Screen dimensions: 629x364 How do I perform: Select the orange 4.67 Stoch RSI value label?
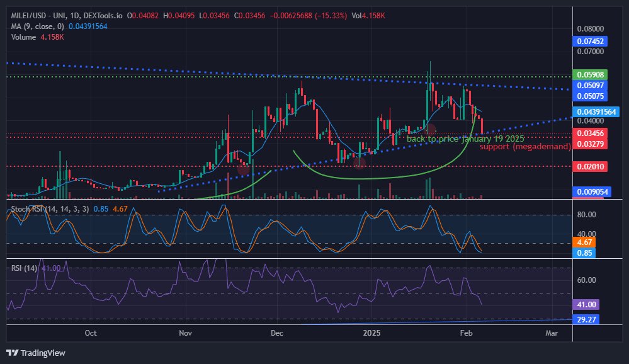583,241
